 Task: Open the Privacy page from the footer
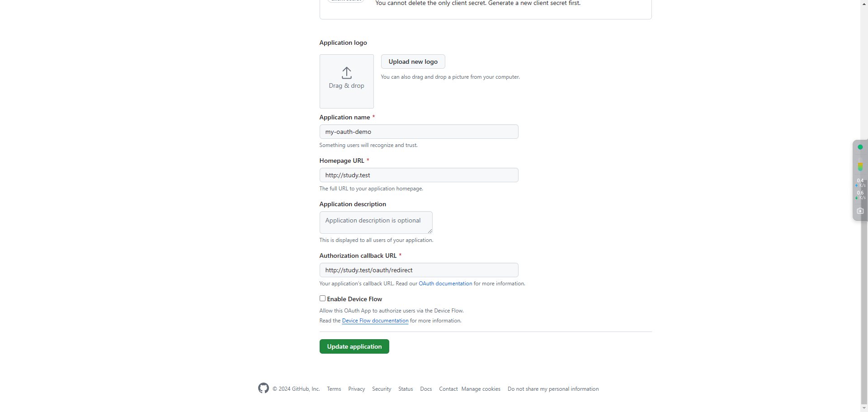click(356, 388)
